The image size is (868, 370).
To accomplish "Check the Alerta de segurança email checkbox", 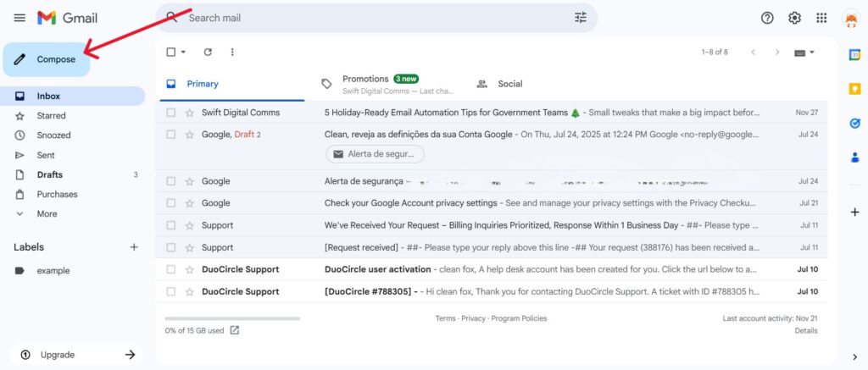I will point(171,181).
